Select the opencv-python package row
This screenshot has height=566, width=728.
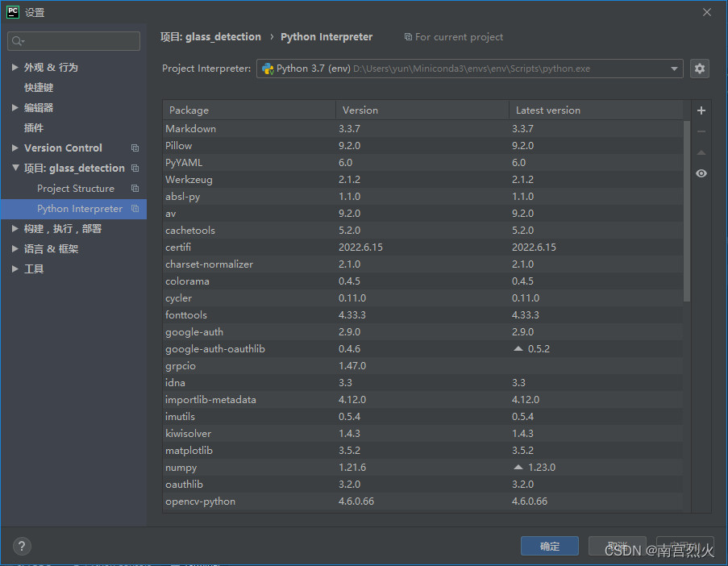pos(423,501)
